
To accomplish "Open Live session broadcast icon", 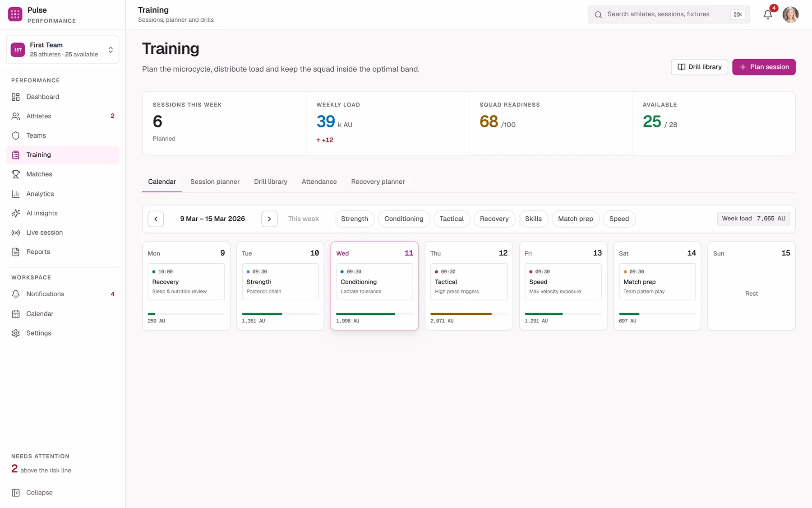I will coord(16,233).
